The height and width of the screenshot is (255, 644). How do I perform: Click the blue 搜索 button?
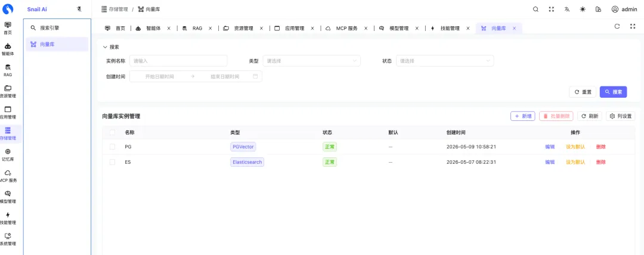613,92
